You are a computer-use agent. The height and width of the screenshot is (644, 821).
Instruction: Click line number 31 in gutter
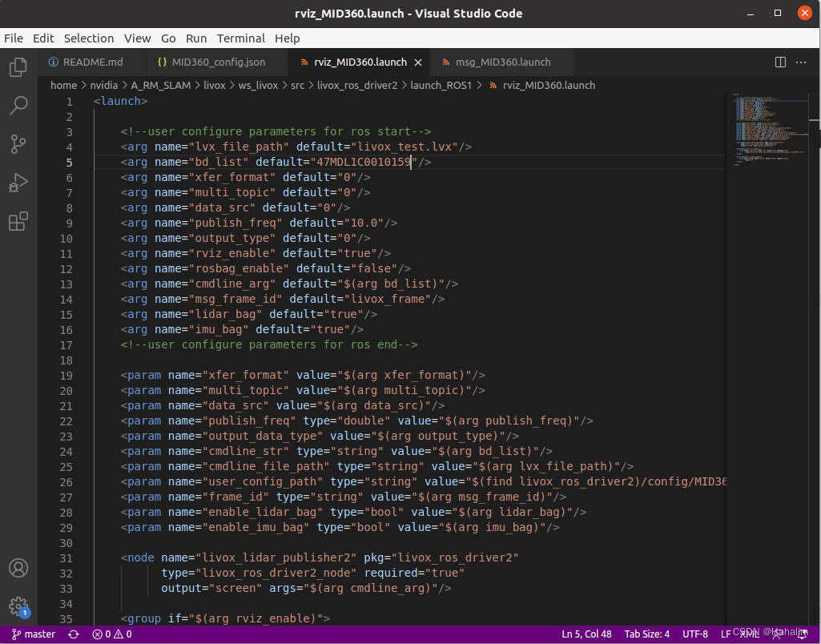pos(66,558)
